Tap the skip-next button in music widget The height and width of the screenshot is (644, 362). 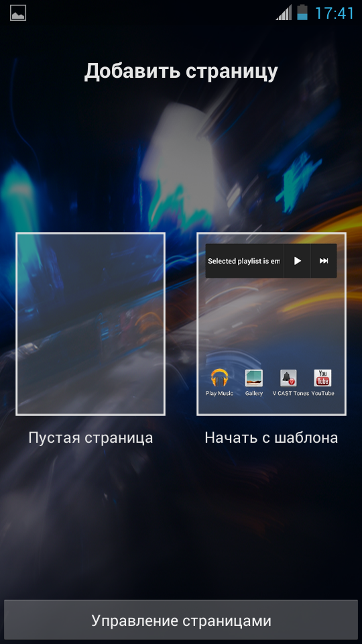[x=324, y=261]
